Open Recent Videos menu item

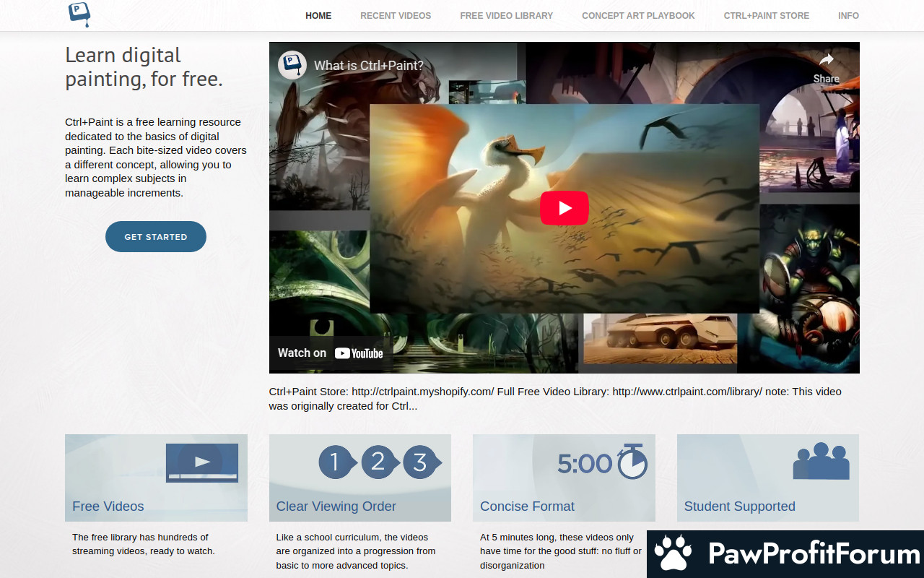[x=396, y=15]
